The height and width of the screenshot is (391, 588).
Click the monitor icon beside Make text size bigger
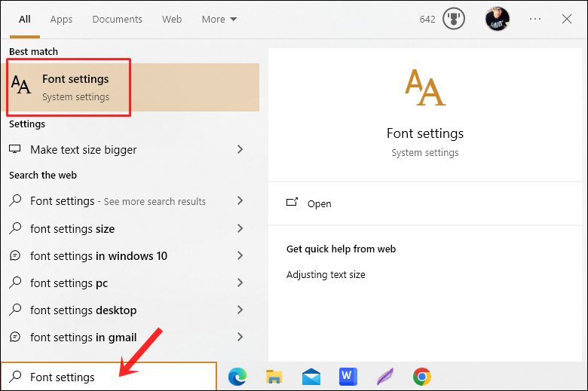coord(15,149)
